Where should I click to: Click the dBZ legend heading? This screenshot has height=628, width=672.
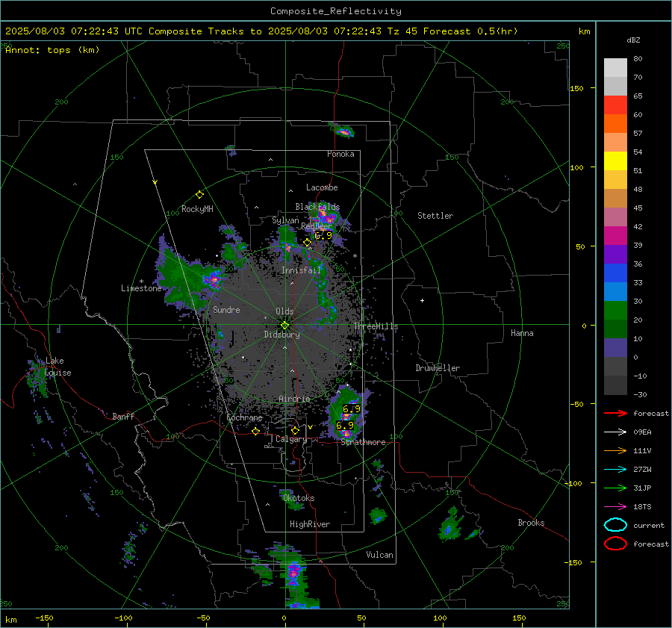633,40
